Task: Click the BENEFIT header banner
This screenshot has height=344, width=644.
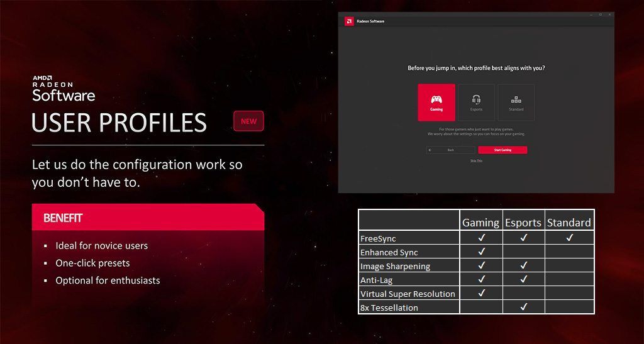Action: click(148, 217)
